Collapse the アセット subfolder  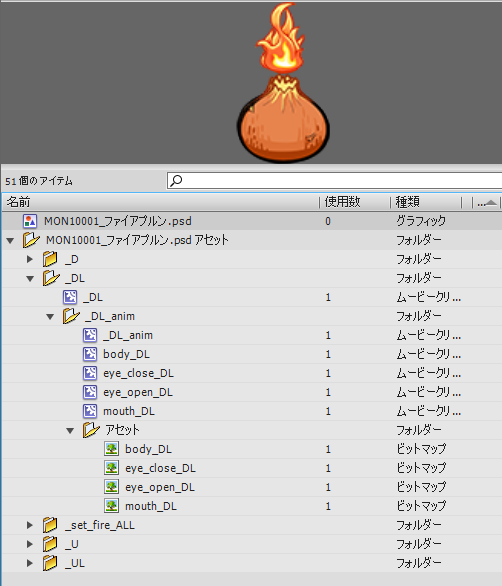click(70, 431)
